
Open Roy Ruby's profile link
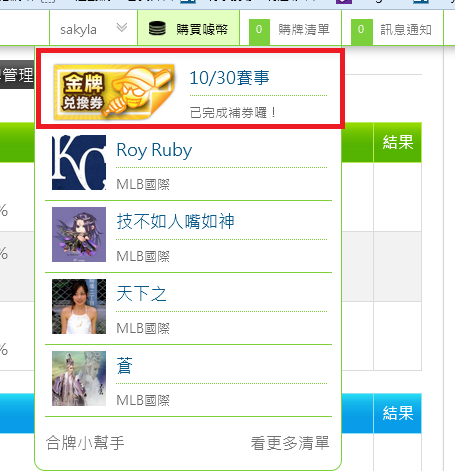click(x=154, y=150)
